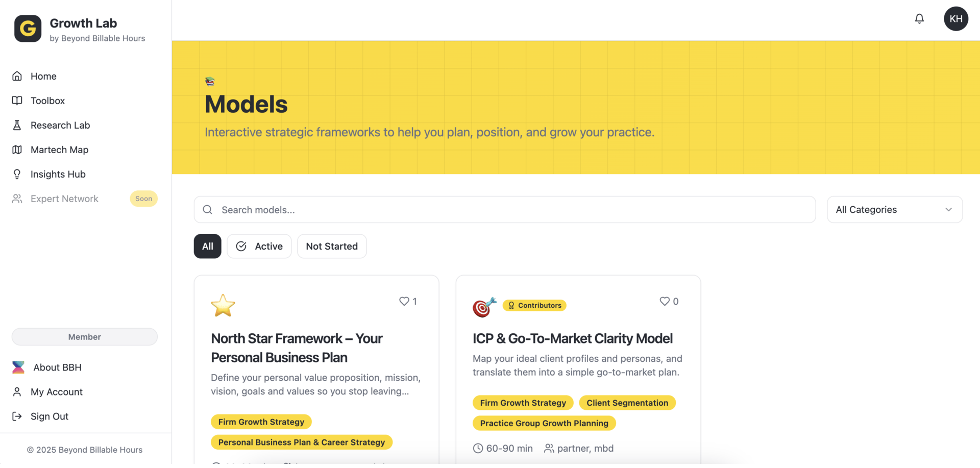Open the Home section from sidebar
The image size is (980, 468).
coord(43,76)
